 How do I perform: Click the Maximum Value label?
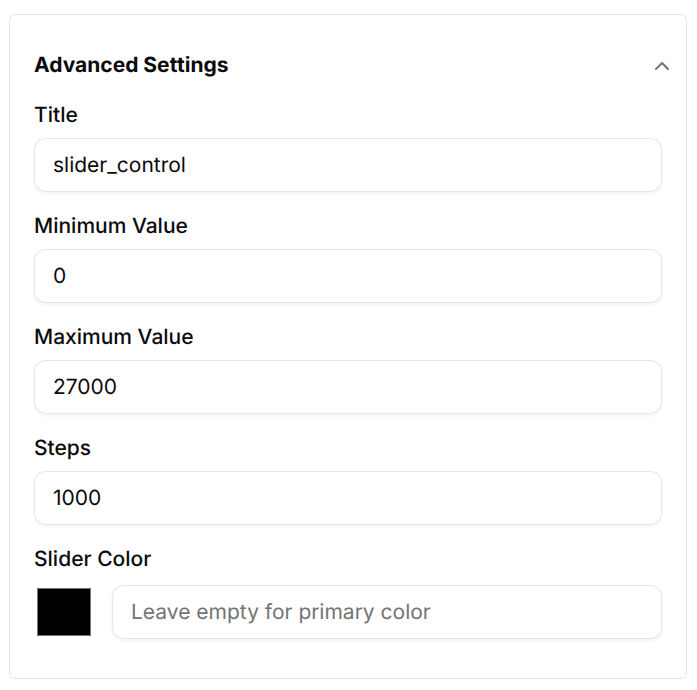[114, 337]
